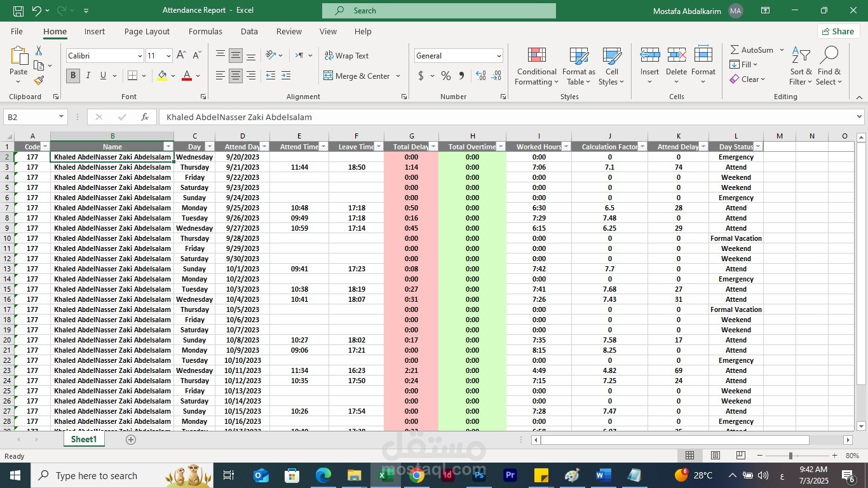This screenshot has height=488, width=868.
Task: Open the Merge & Center dropdown arrow
Action: coord(398,76)
